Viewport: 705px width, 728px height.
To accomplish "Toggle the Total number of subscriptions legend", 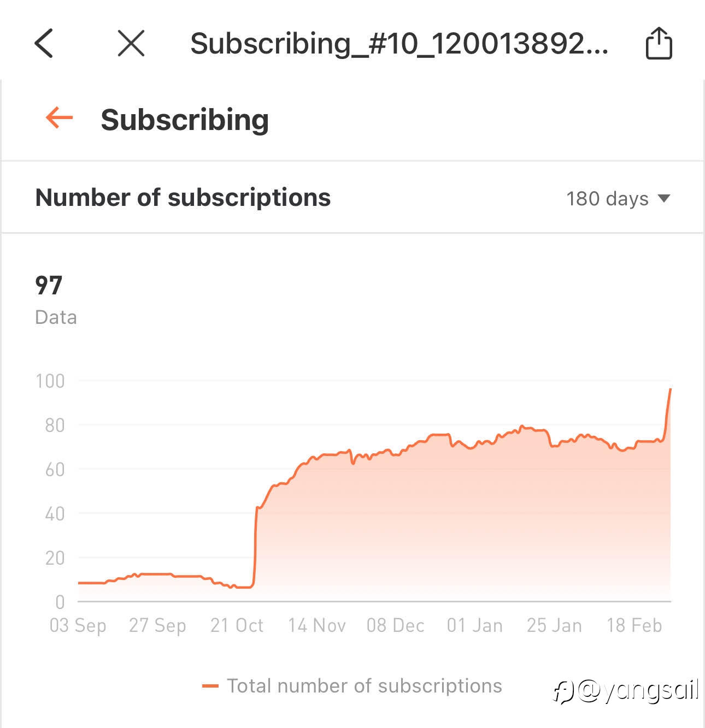I will coord(352,686).
